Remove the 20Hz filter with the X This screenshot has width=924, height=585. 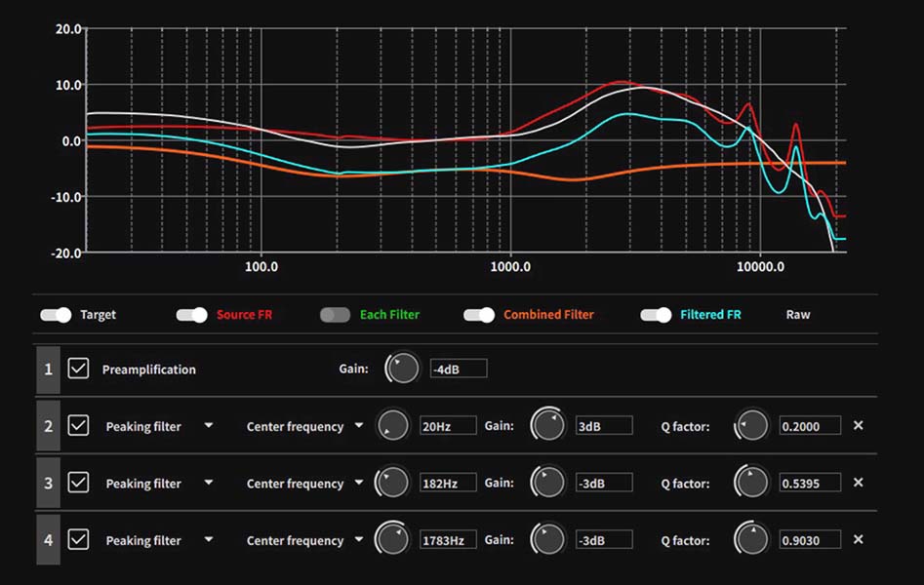coord(858,426)
